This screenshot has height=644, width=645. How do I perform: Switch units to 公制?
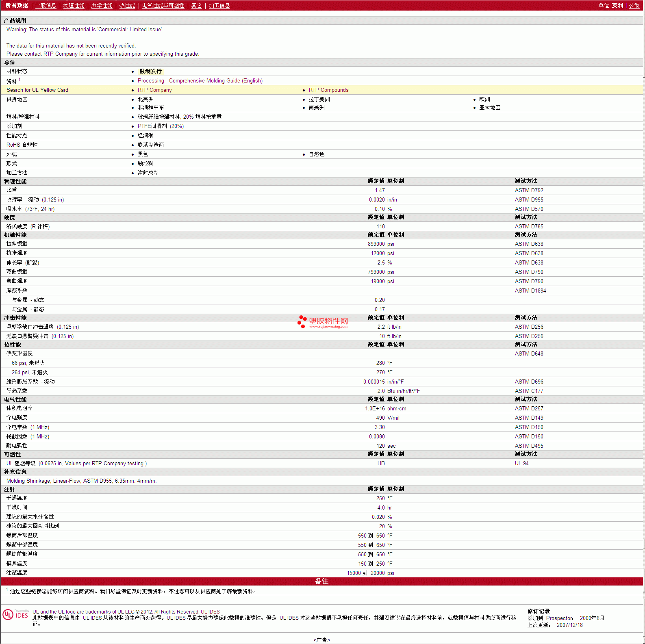(x=634, y=5)
